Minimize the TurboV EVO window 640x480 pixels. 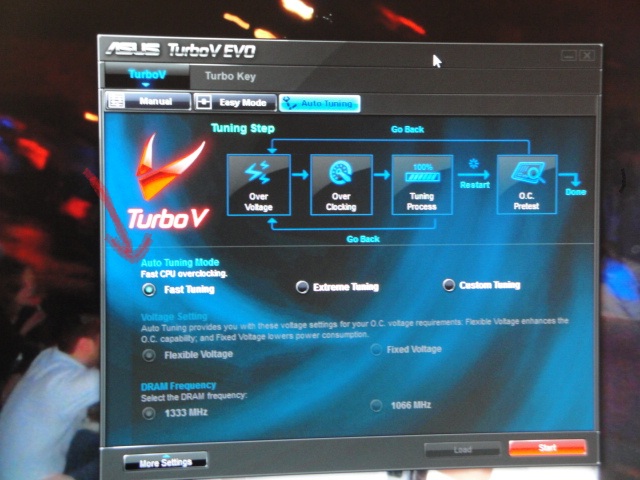(569, 55)
